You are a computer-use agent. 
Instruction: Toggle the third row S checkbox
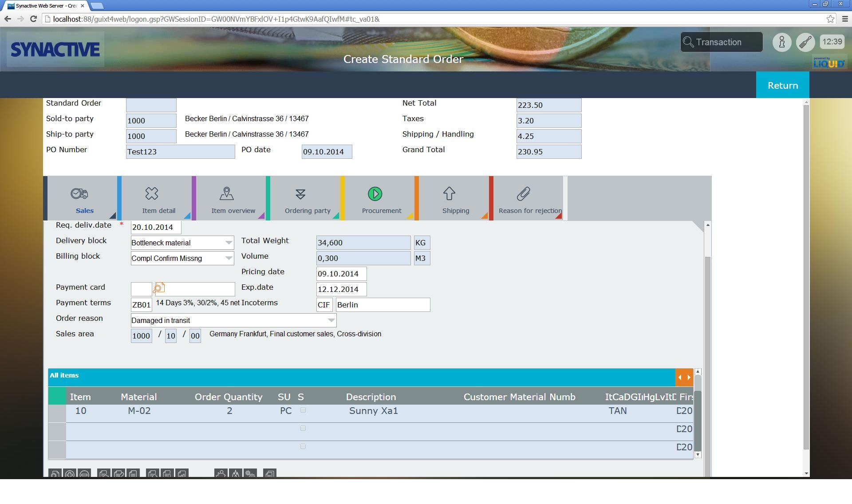tap(302, 446)
